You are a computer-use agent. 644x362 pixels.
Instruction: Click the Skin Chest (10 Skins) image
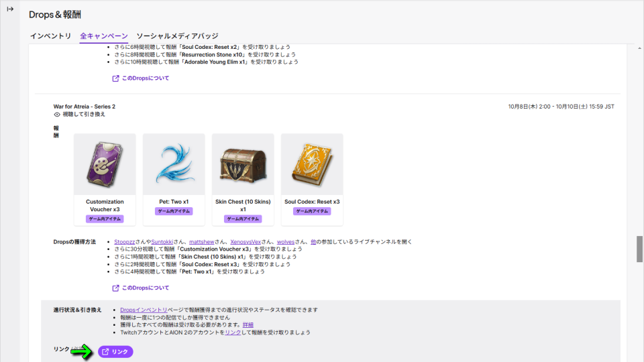coord(243,164)
